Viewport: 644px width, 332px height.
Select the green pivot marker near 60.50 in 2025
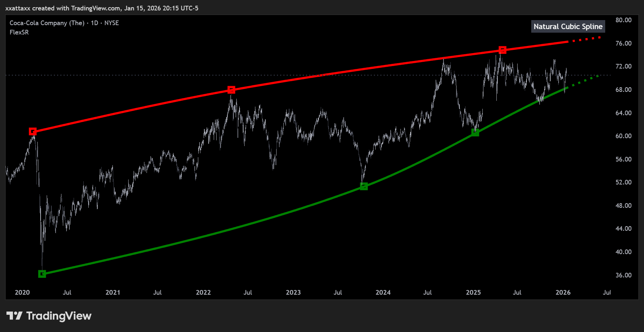tap(475, 132)
